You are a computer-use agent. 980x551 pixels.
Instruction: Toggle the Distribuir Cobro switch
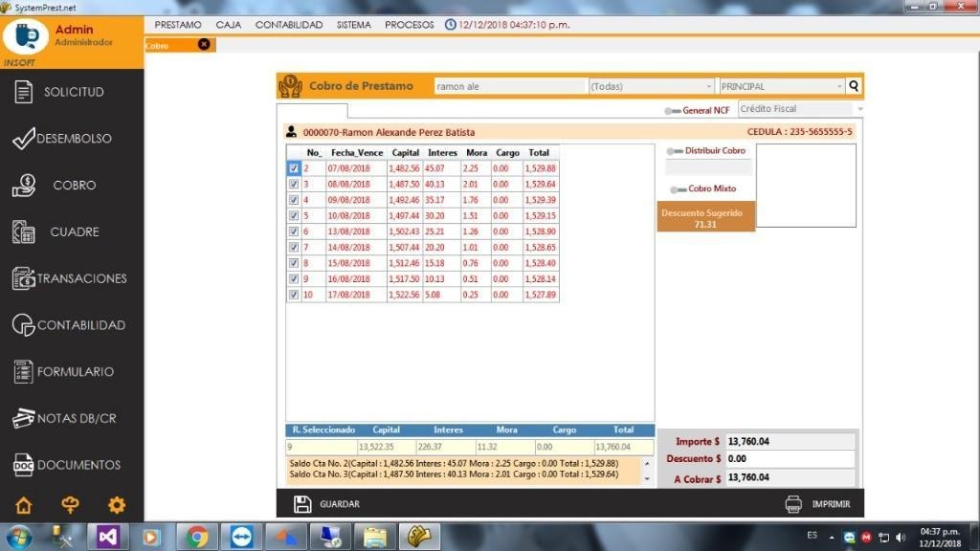point(675,151)
